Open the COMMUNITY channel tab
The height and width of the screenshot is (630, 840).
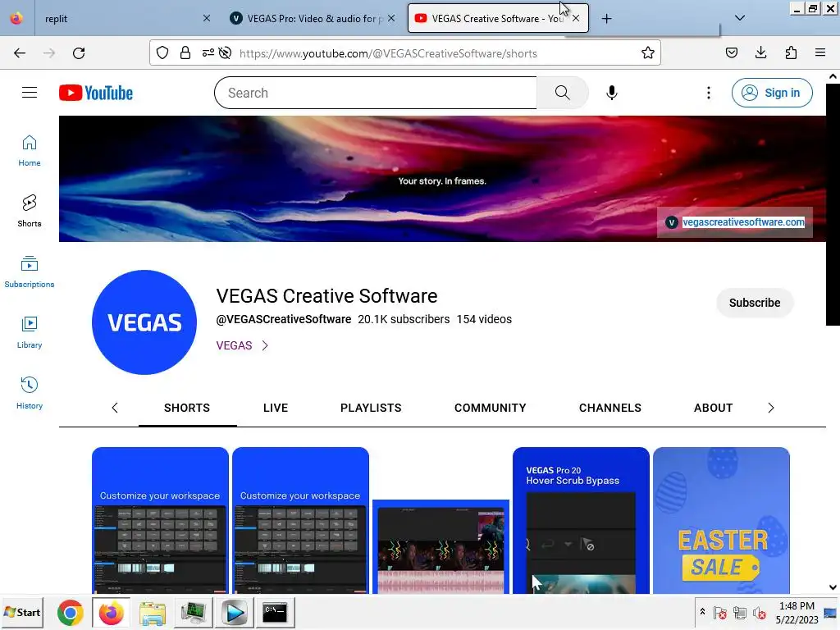[x=491, y=409]
